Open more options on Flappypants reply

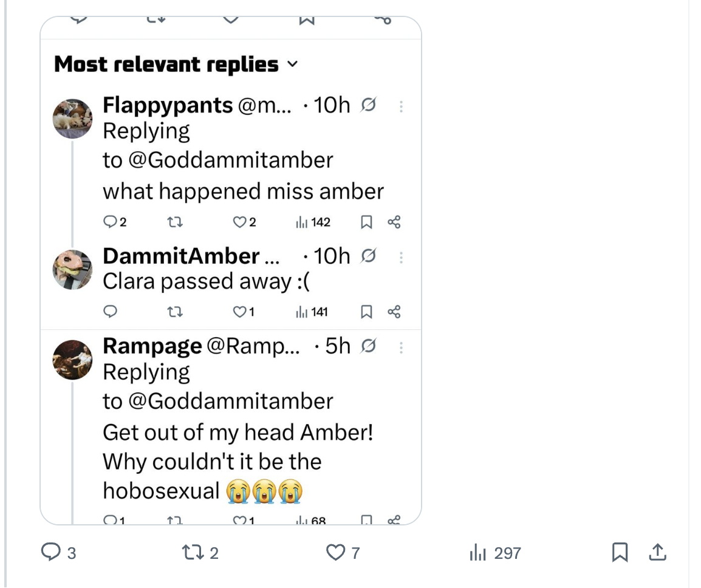click(x=401, y=106)
